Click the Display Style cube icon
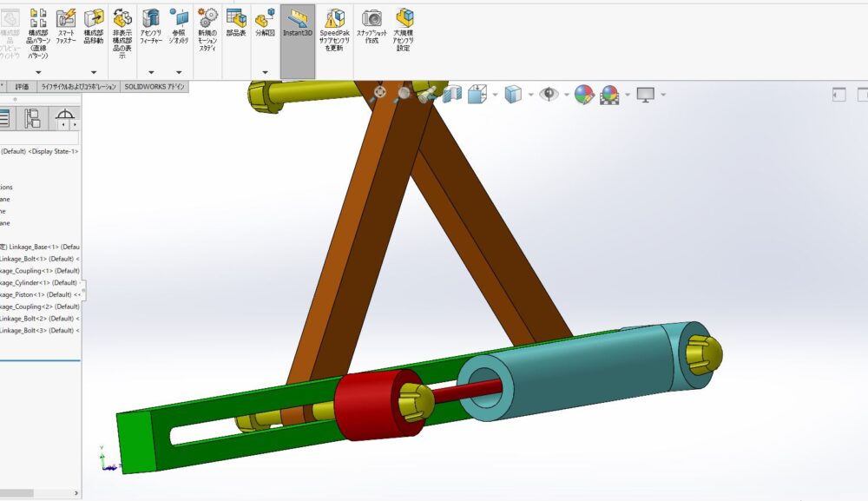The height and width of the screenshot is (501, 868). pos(513,94)
